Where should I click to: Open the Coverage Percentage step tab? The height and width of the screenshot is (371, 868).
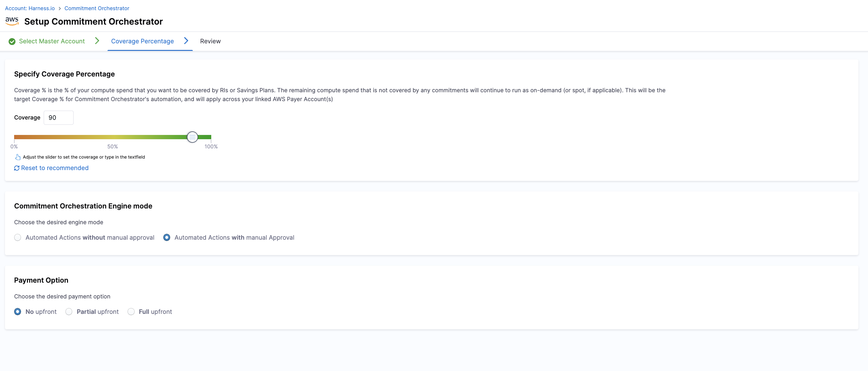(x=142, y=41)
